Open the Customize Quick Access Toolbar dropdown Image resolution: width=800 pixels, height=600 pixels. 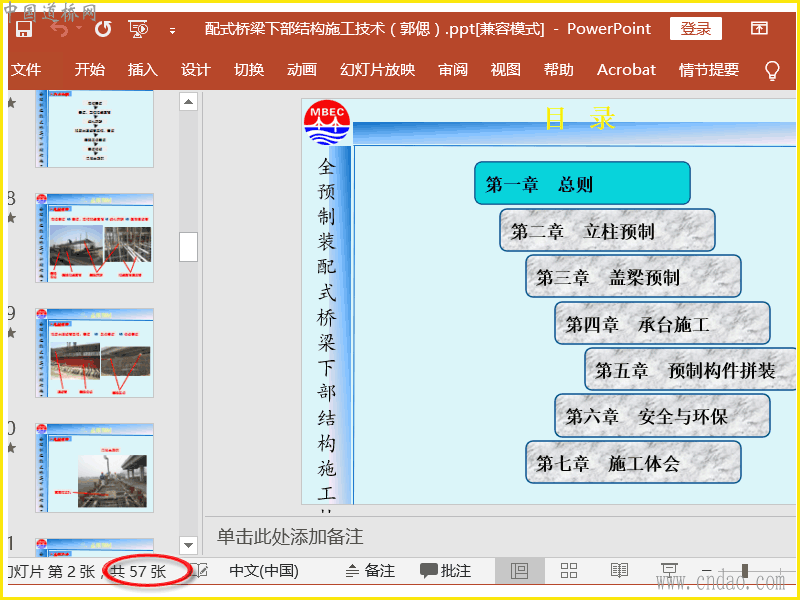point(172,31)
